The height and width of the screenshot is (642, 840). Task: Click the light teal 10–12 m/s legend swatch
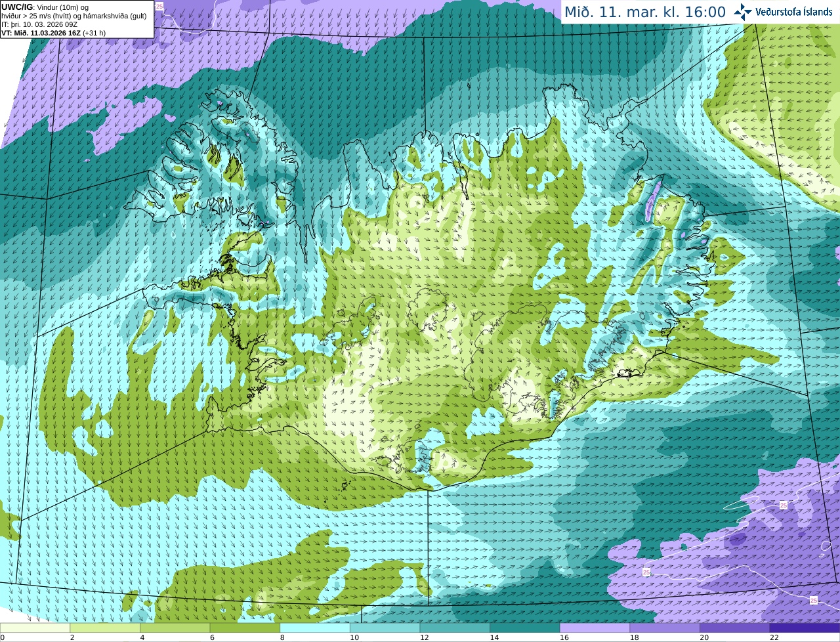click(385, 628)
